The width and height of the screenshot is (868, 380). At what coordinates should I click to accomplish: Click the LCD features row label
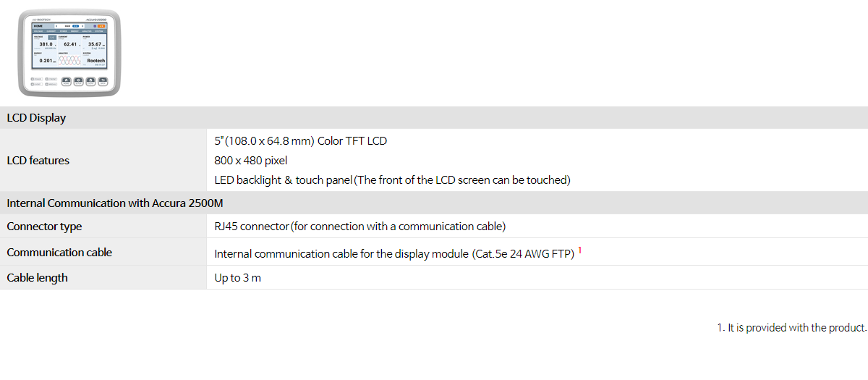point(38,161)
